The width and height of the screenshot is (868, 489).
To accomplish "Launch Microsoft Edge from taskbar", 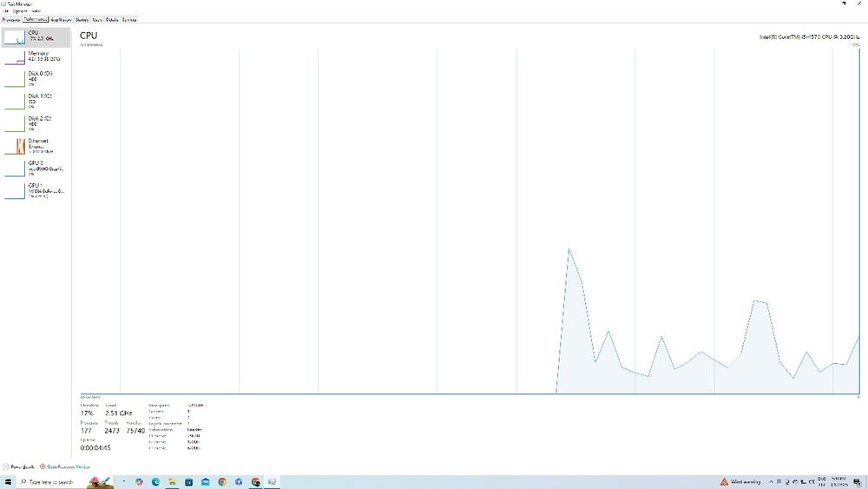I will point(155,482).
